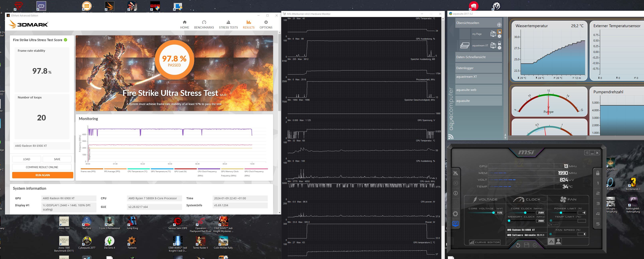Click the 3DMark logo
644x259 pixels.
point(28,24)
